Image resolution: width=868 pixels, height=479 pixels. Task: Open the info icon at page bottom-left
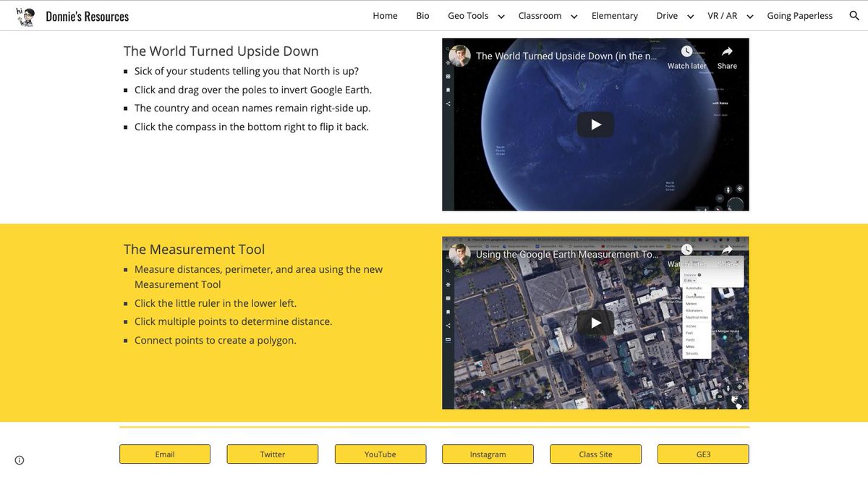pos(20,459)
